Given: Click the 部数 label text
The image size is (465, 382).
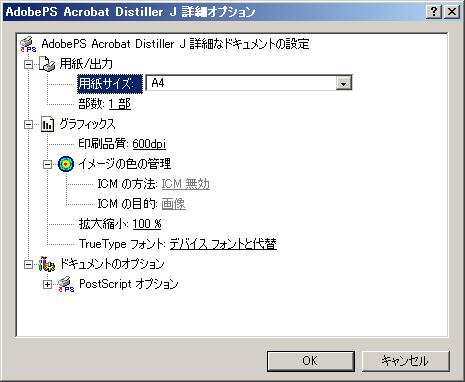Looking at the screenshot, I should click(91, 104).
